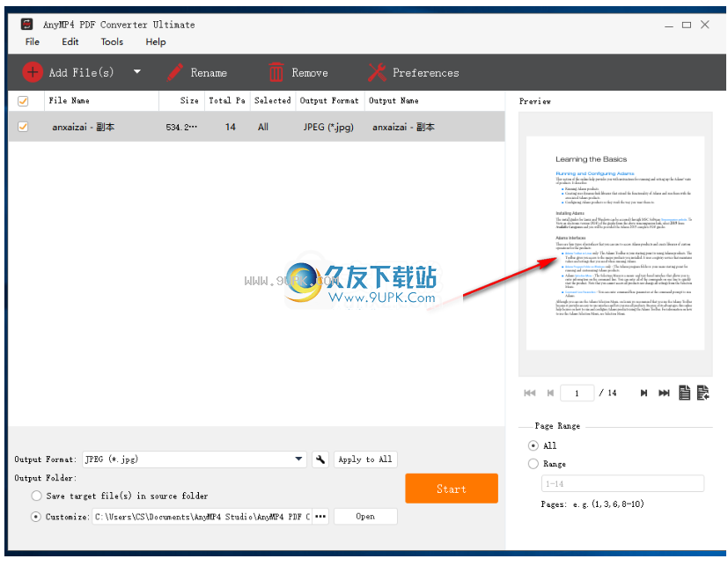Viewport: 728px width, 566px height.
Task: Start the conversion with orange Start button
Action: tap(452, 489)
